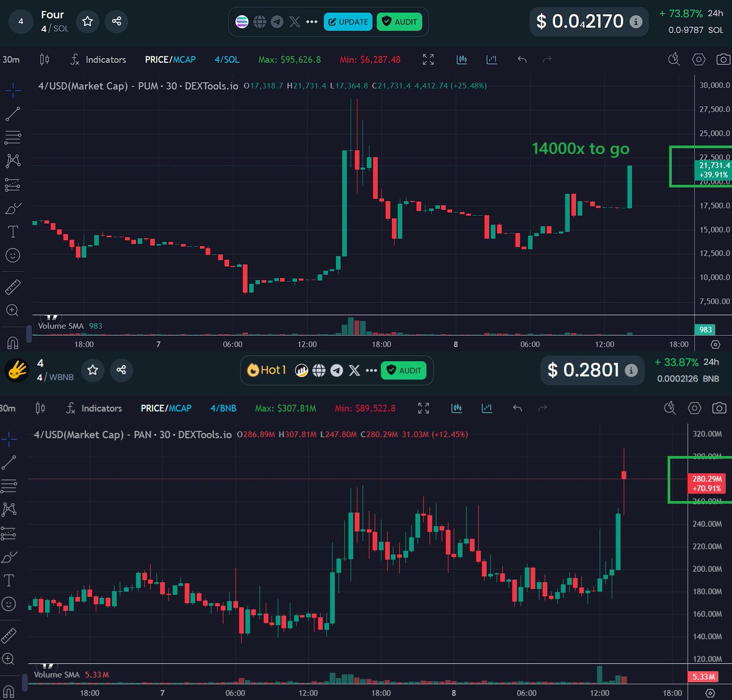Click the AUDIT button in the bottom token bar

pyautogui.click(x=404, y=370)
